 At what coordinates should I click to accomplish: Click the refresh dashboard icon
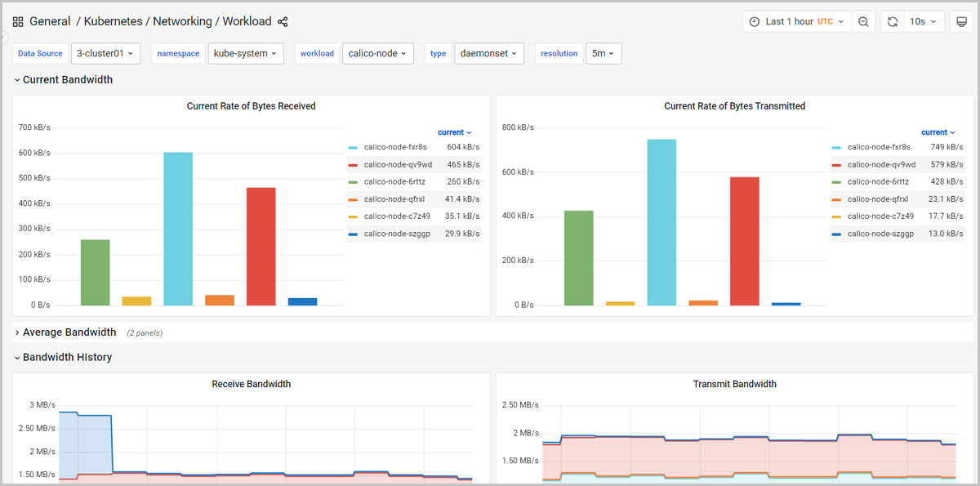point(893,22)
